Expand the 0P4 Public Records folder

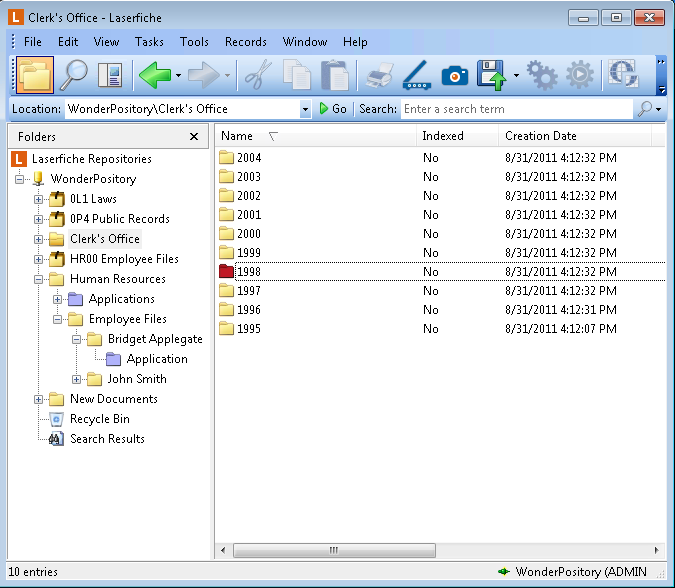[38, 219]
